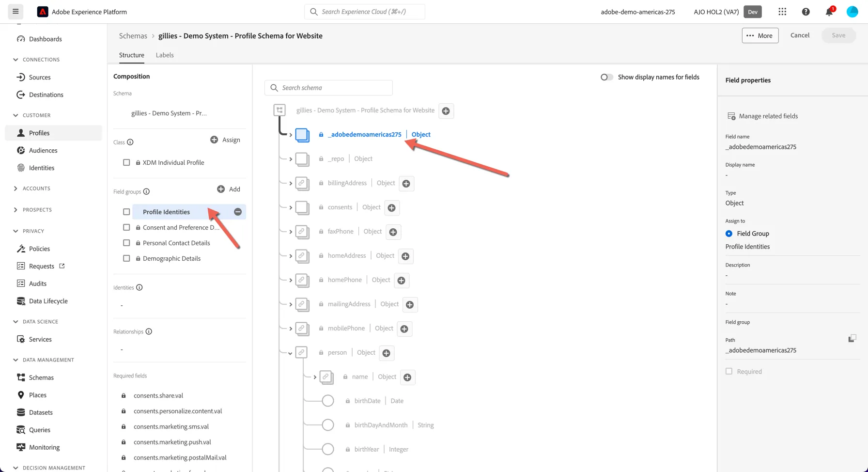This screenshot has width=868, height=472.
Task: Add field to schema root plus icon
Action: [446, 111]
